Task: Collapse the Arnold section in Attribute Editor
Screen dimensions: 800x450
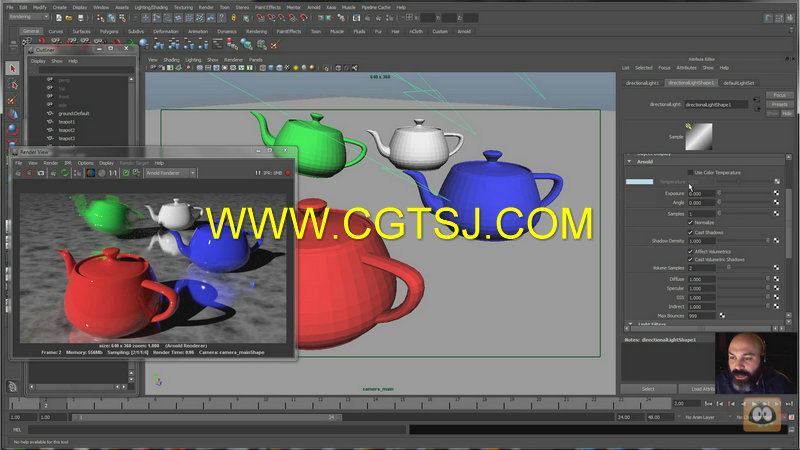Action: [630, 162]
